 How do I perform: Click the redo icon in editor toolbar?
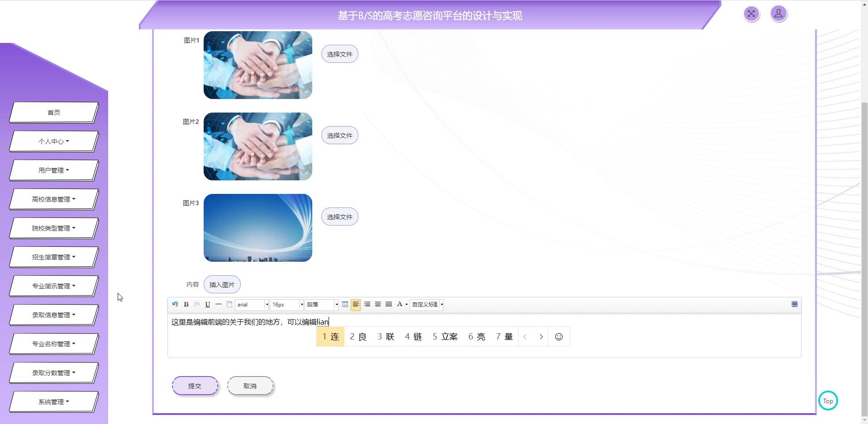coord(197,304)
